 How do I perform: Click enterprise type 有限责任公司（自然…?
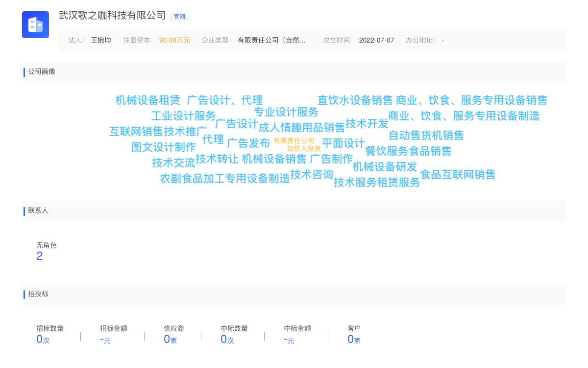coord(271,40)
